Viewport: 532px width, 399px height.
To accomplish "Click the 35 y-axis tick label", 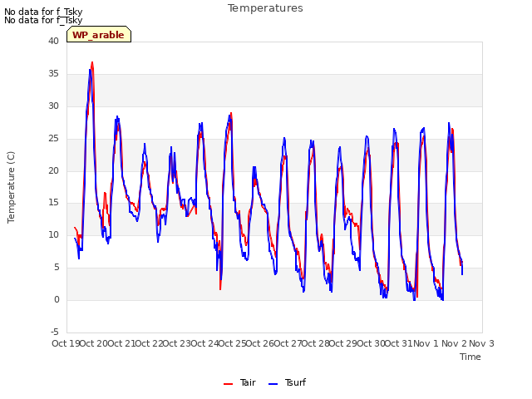I will click(53, 74).
